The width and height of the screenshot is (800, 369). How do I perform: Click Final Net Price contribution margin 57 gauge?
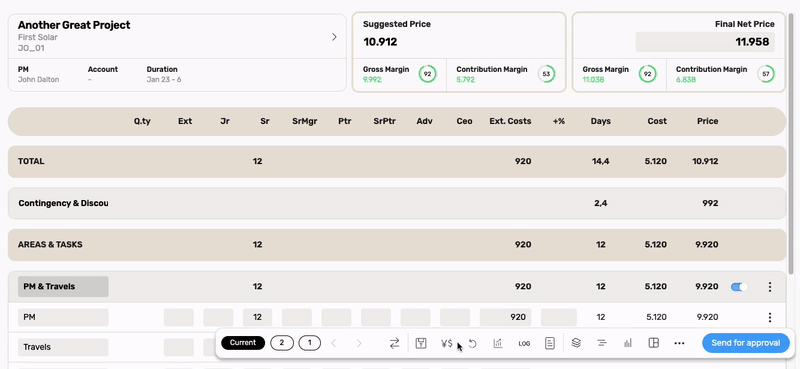766,74
